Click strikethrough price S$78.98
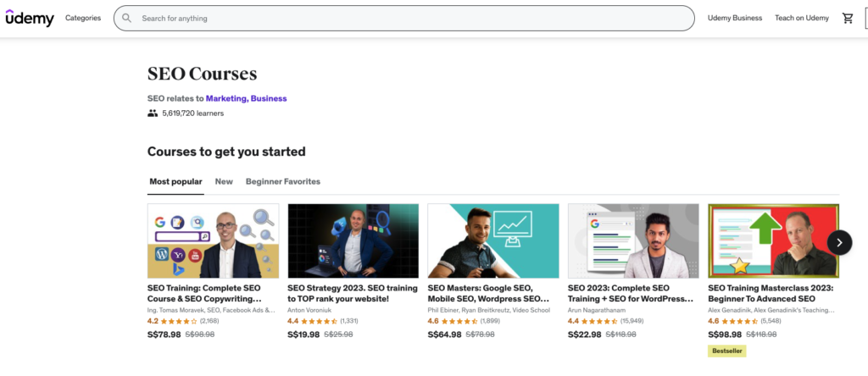This screenshot has width=868, height=376. (480, 335)
